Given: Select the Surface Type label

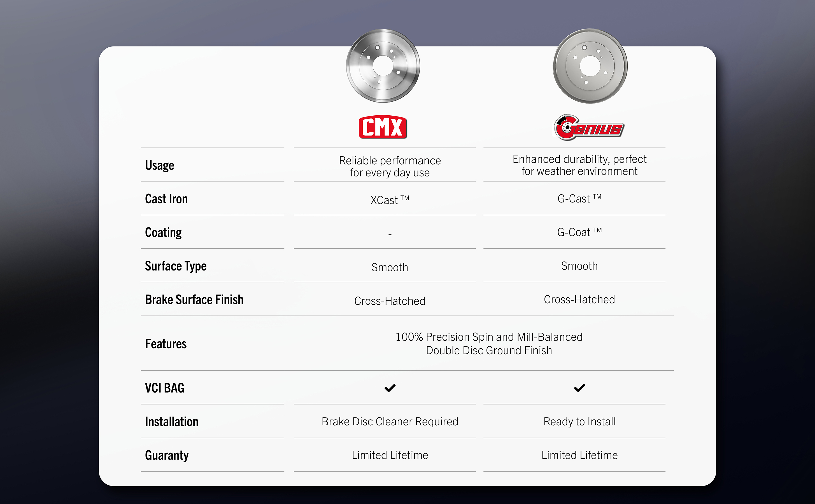Looking at the screenshot, I should 176,266.
